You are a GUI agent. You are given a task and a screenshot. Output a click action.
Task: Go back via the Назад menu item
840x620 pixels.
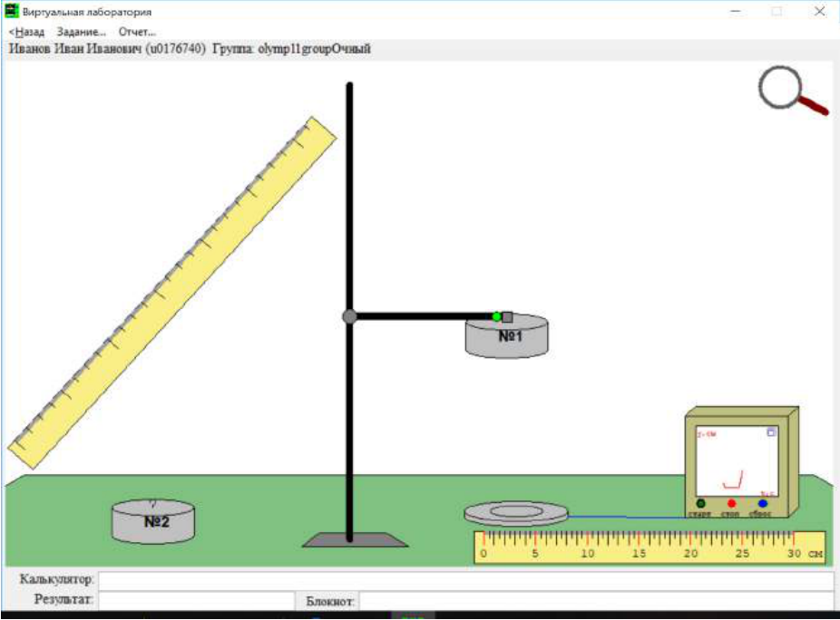[x=27, y=32]
